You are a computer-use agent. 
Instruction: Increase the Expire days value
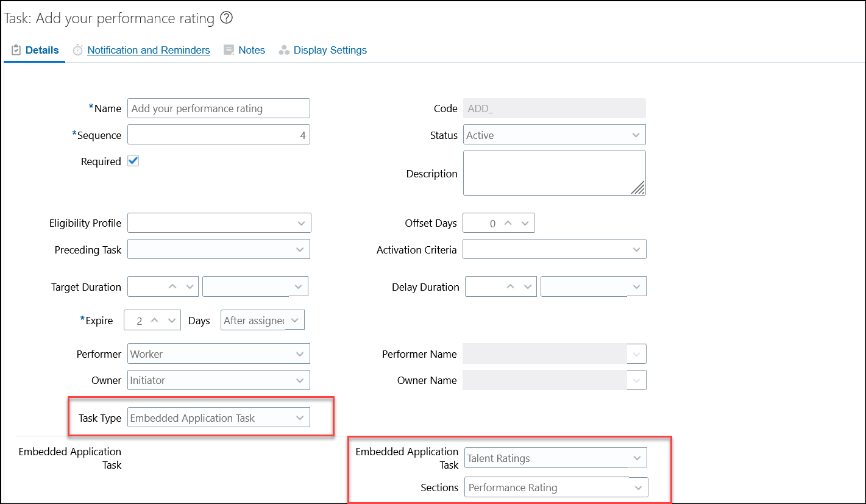155,321
